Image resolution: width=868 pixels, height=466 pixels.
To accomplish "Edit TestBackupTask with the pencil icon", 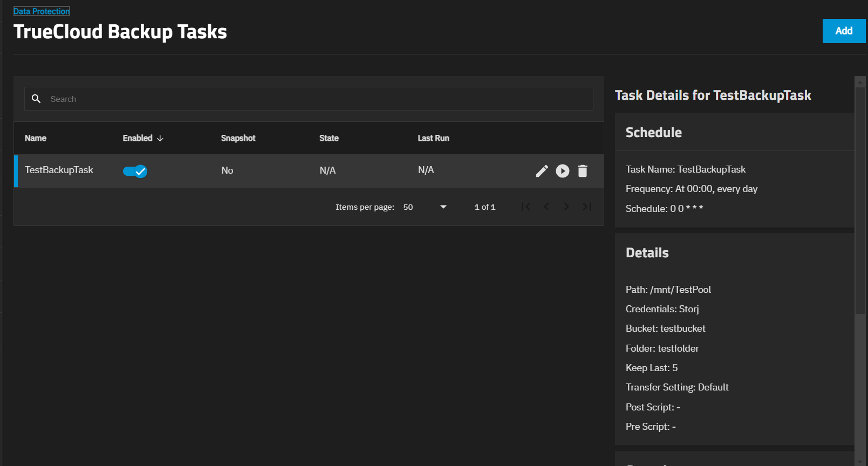I will 542,171.
